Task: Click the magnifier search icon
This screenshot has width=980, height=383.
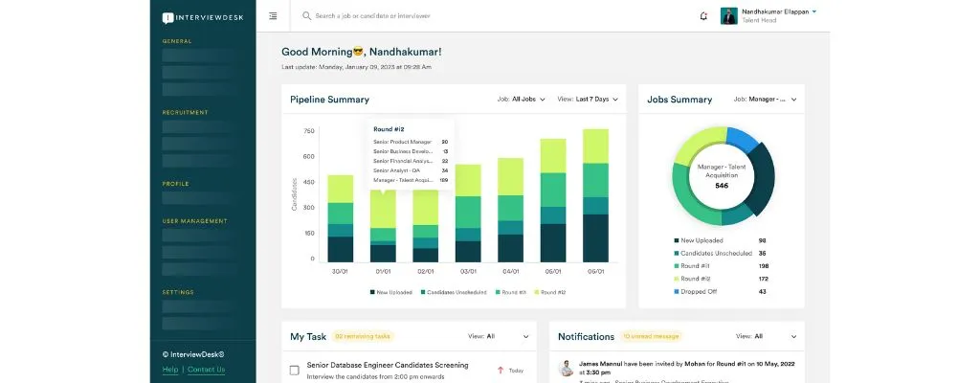Action: coord(306,15)
